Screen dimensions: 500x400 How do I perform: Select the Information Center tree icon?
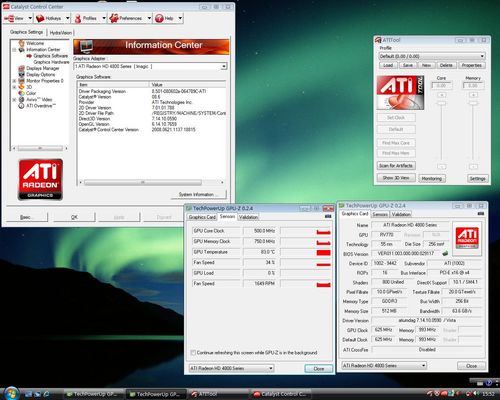[x=22, y=50]
